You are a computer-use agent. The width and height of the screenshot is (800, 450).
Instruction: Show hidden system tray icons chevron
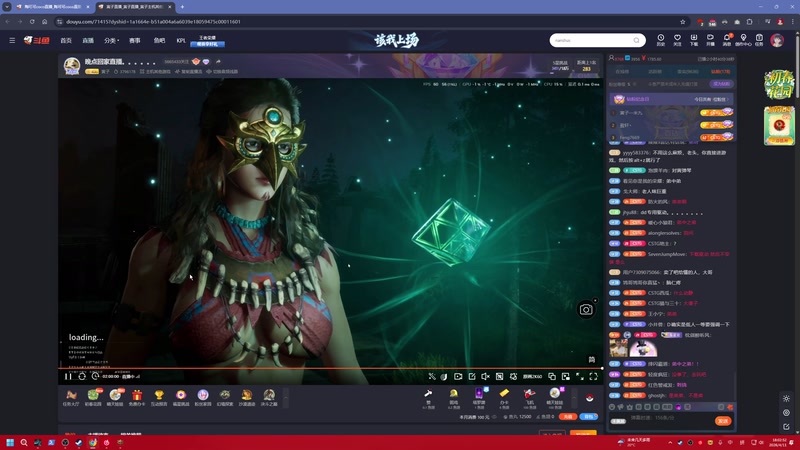click(670, 442)
